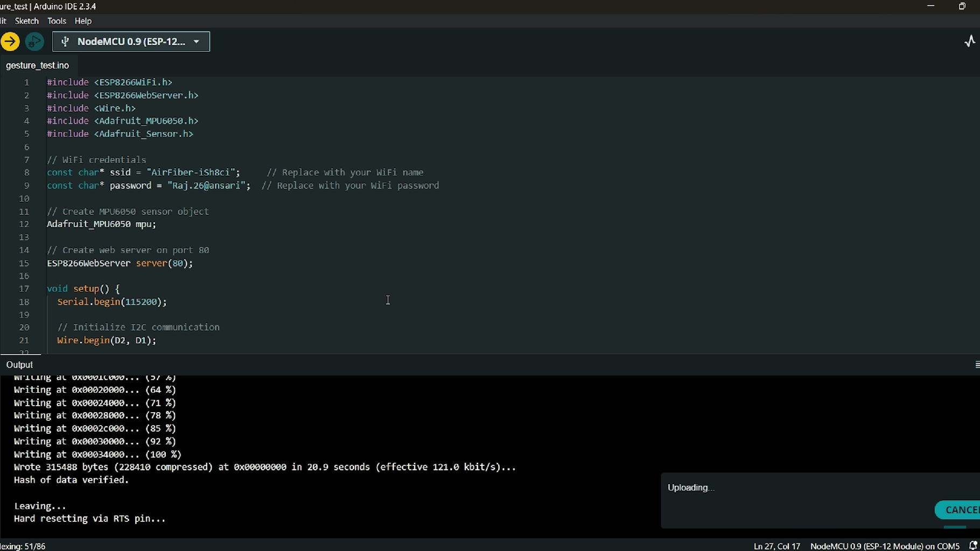
Task: Open the Serial Plotter waveform icon
Action: [x=970, y=41]
